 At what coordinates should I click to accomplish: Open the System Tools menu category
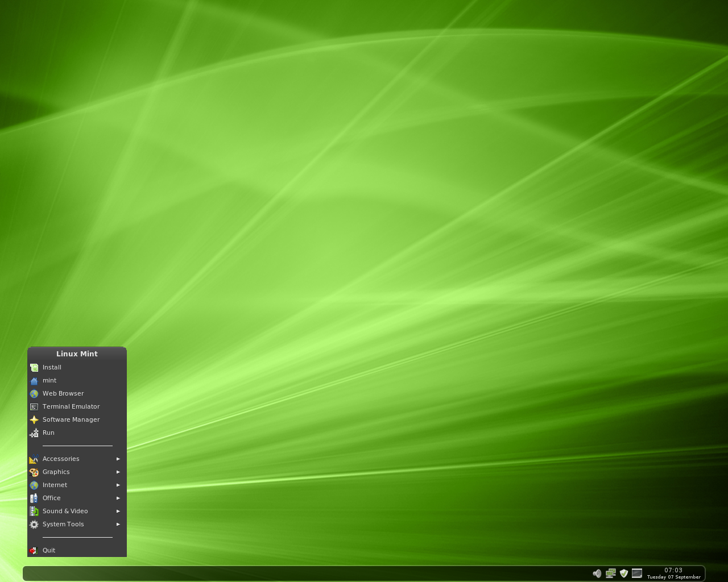coord(77,525)
